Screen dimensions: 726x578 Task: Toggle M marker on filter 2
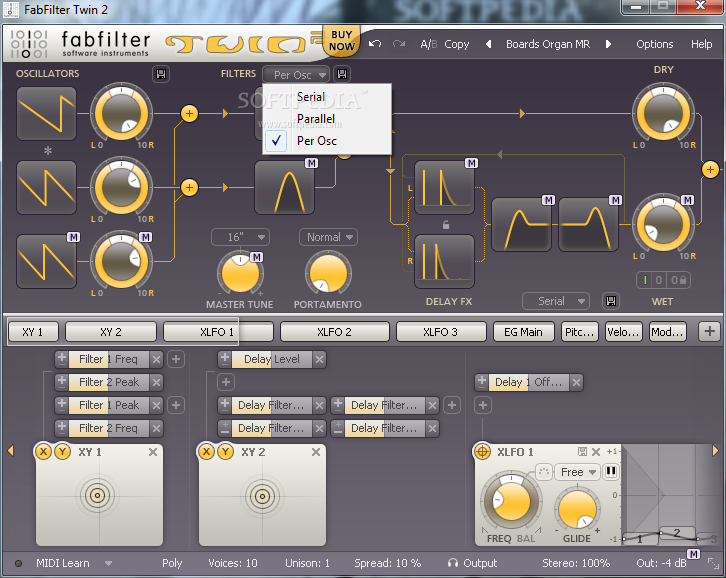311,163
